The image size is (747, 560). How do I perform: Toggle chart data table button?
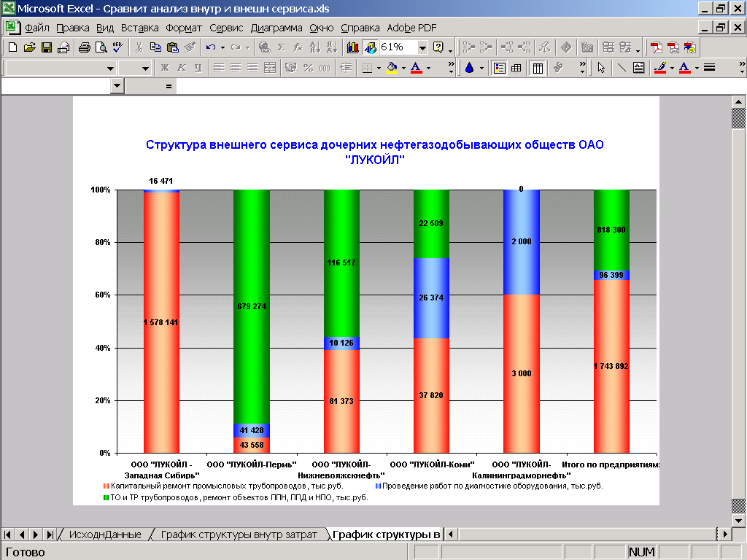pos(516,68)
